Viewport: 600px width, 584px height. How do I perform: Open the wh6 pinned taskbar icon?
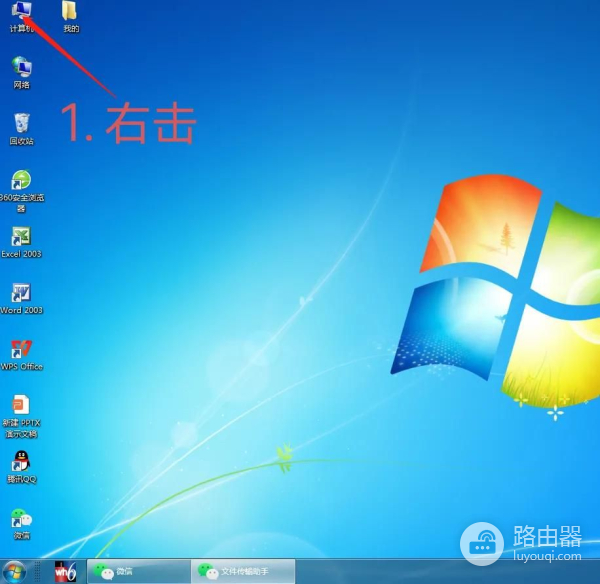(x=65, y=572)
